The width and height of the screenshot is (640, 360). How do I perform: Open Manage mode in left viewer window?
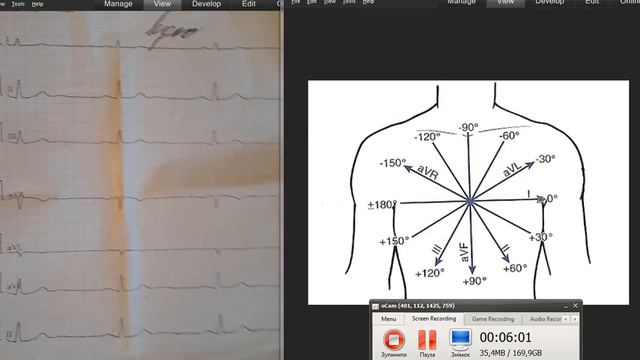point(118,4)
